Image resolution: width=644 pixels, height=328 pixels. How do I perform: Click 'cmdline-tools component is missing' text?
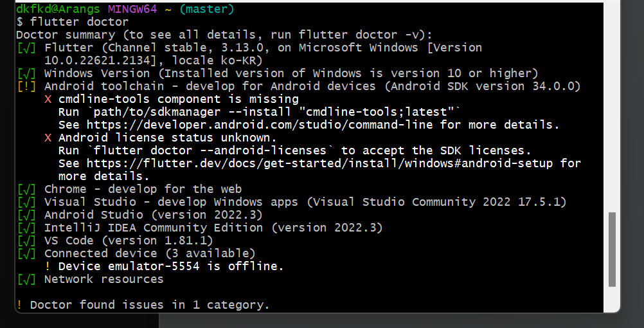point(178,99)
